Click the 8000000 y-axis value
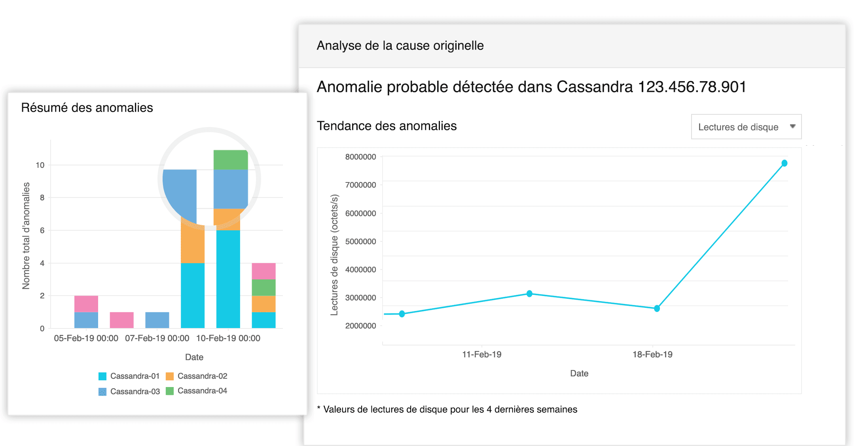Viewport: 868px width, 446px height. (x=360, y=157)
